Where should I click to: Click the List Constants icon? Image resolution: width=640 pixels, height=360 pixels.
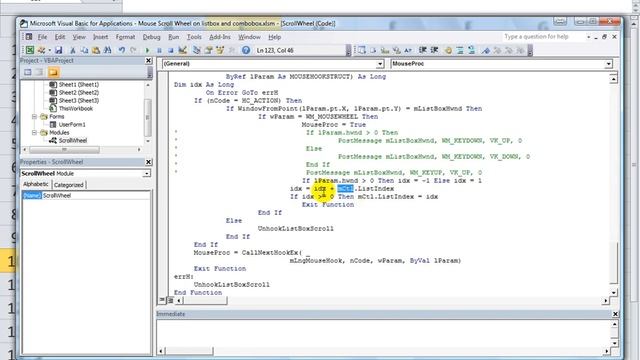coord(373,50)
